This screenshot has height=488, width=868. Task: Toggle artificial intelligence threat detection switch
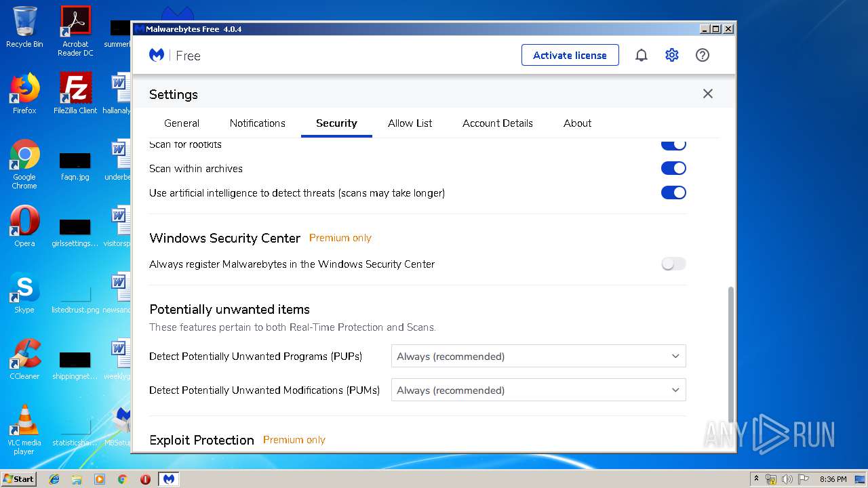coord(673,192)
